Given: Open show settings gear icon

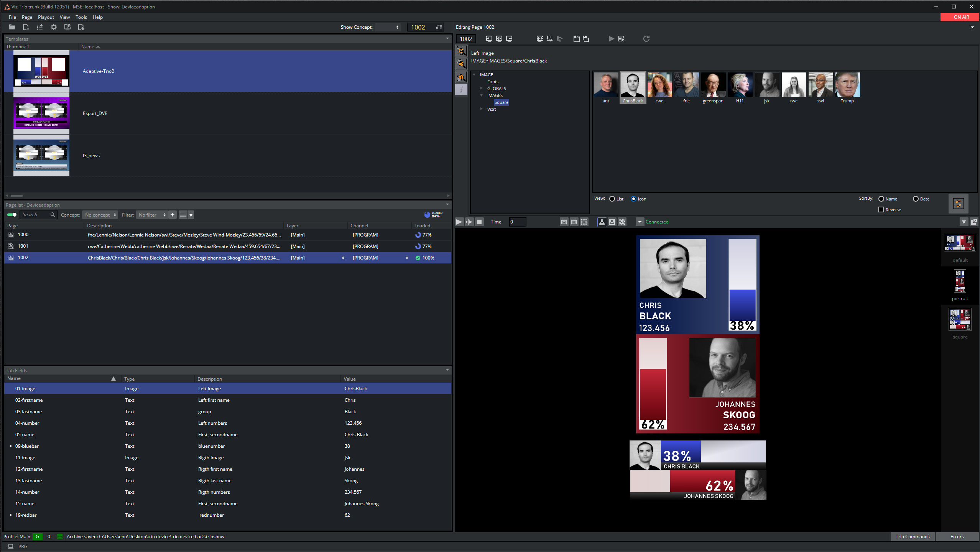Looking at the screenshot, I should pyautogui.click(x=54, y=27).
